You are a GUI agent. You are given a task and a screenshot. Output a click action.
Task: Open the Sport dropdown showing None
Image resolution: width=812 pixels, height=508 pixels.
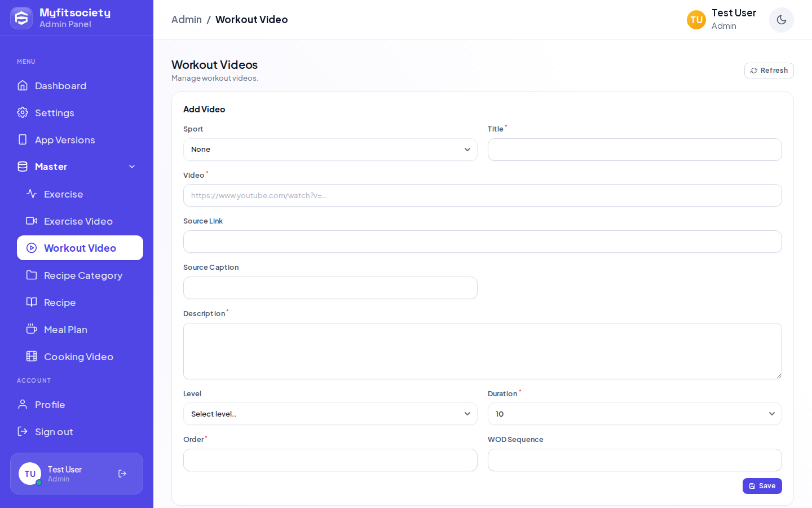click(330, 150)
